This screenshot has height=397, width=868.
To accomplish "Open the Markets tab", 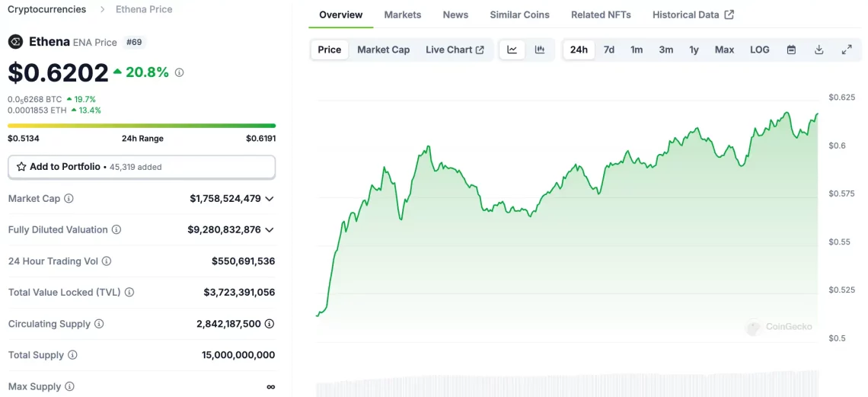I will point(403,15).
